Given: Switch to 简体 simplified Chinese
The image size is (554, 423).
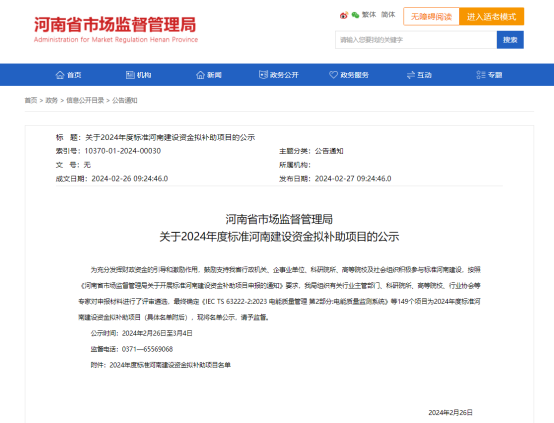Looking at the screenshot, I should tap(388, 15).
